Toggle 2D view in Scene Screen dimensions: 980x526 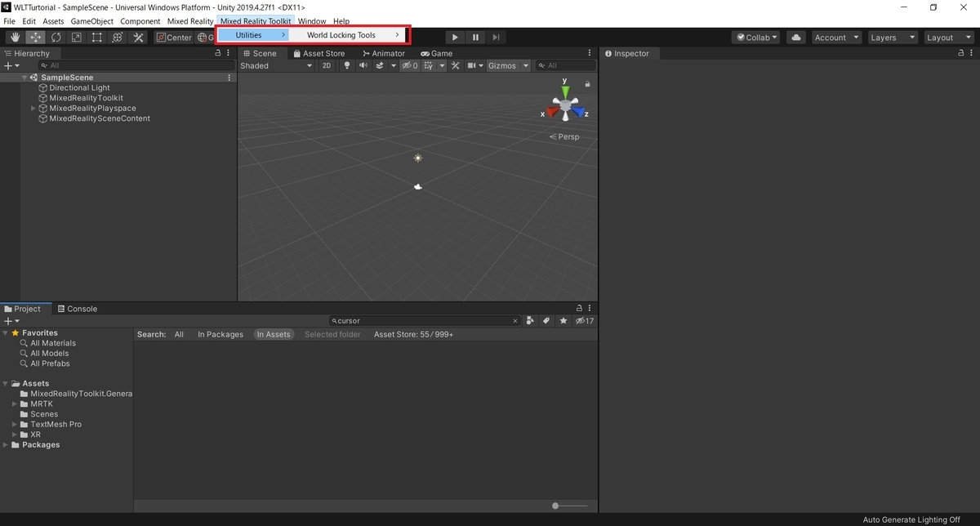pyautogui.click(x=327, y=65)
